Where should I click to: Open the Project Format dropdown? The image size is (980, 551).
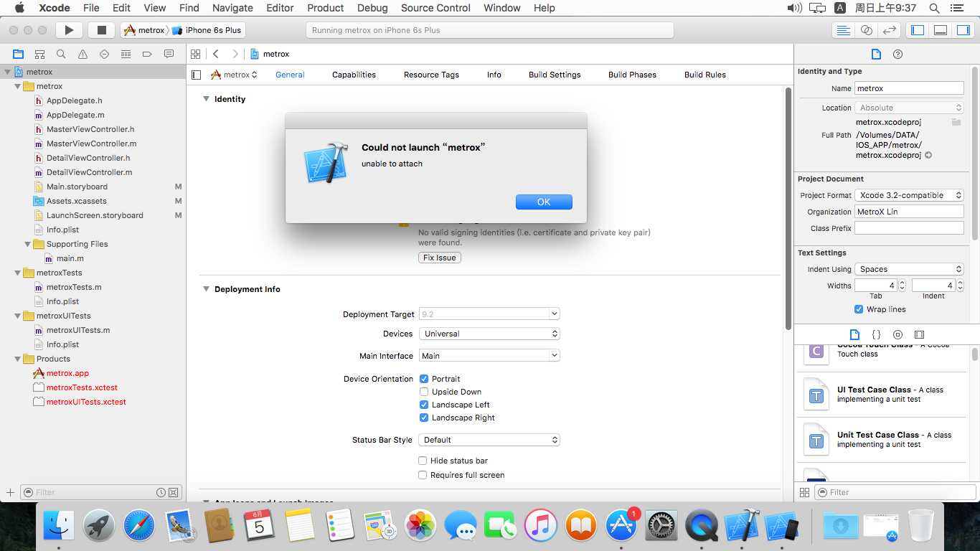[909, 195]
